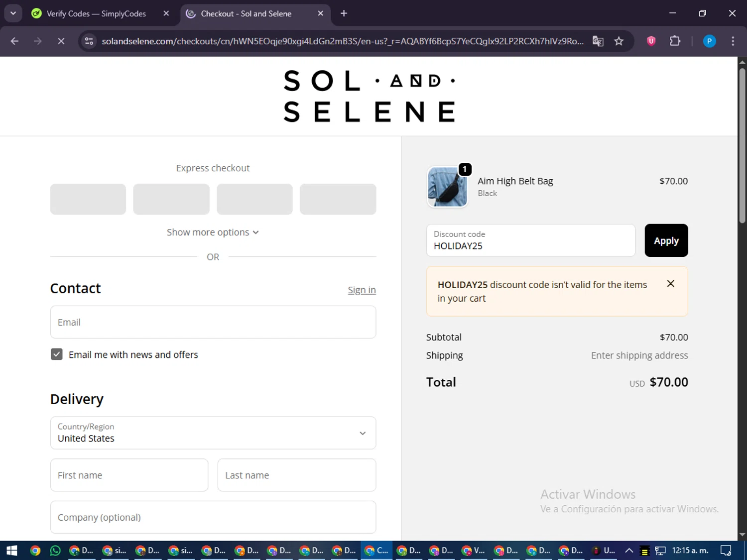Click the fourth express checkout placeholder button

[x=338, y=199]
